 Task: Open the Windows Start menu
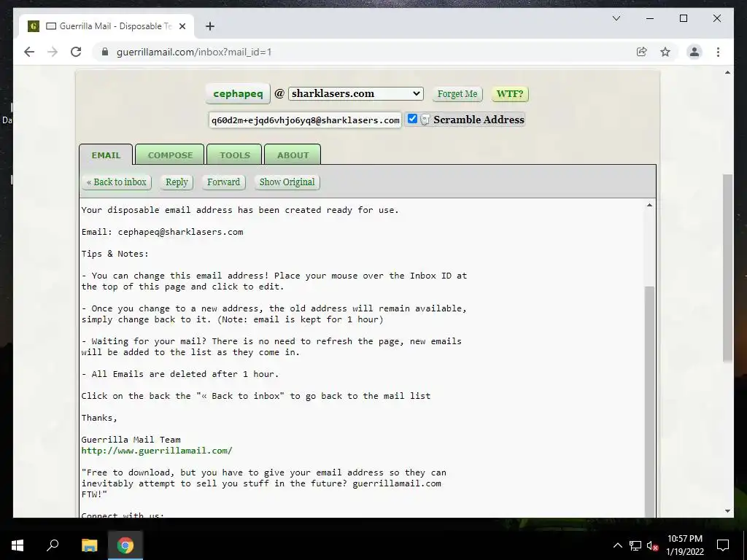18,545
